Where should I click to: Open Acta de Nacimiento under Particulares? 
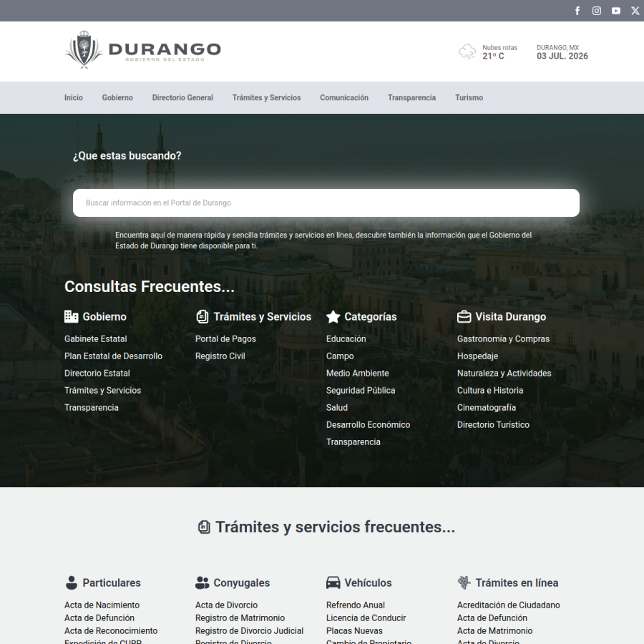click(102, 605)
